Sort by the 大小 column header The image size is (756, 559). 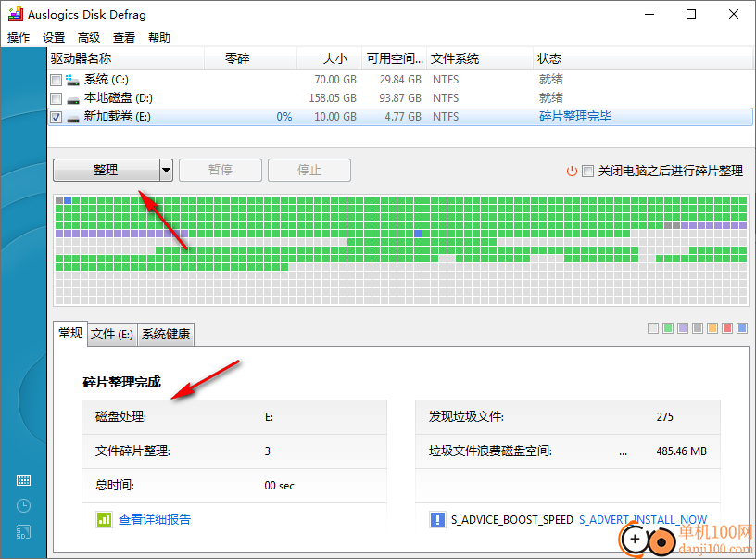click(329, 58)
